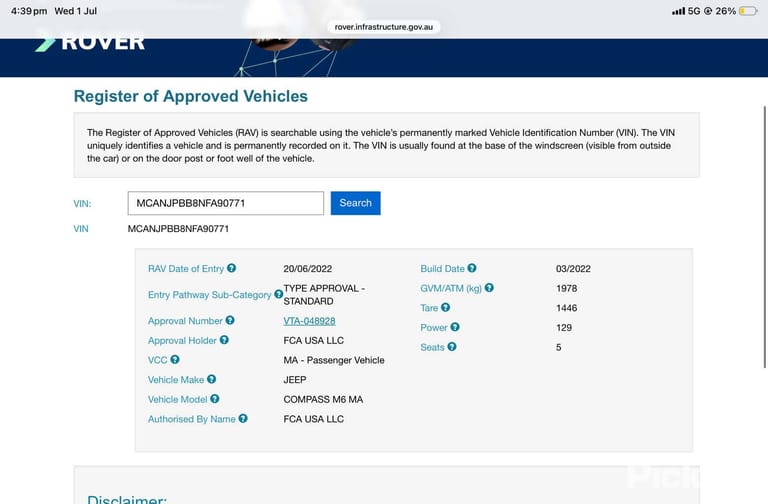Open help icon beside Power
768x504 pixels.
[x=455, y=327]
